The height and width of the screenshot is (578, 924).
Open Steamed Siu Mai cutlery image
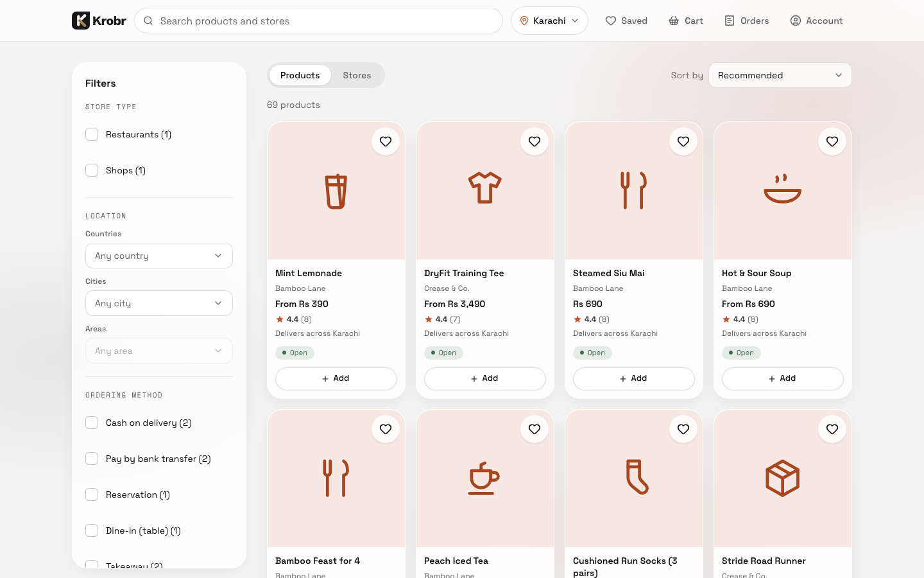pos(634,191)
